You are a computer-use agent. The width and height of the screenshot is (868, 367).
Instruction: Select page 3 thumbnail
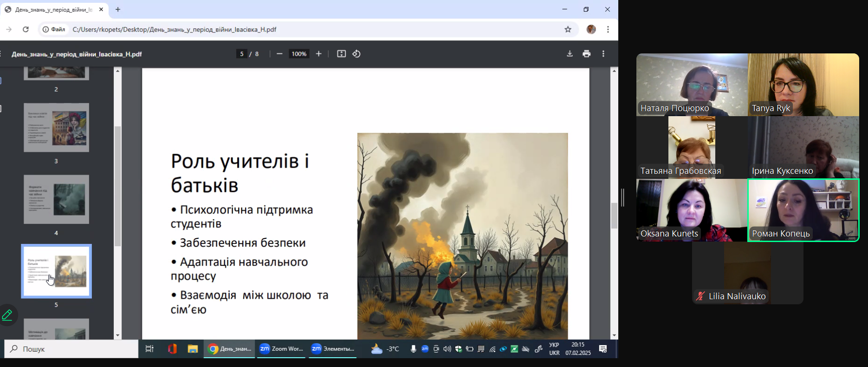pos(56,128)
